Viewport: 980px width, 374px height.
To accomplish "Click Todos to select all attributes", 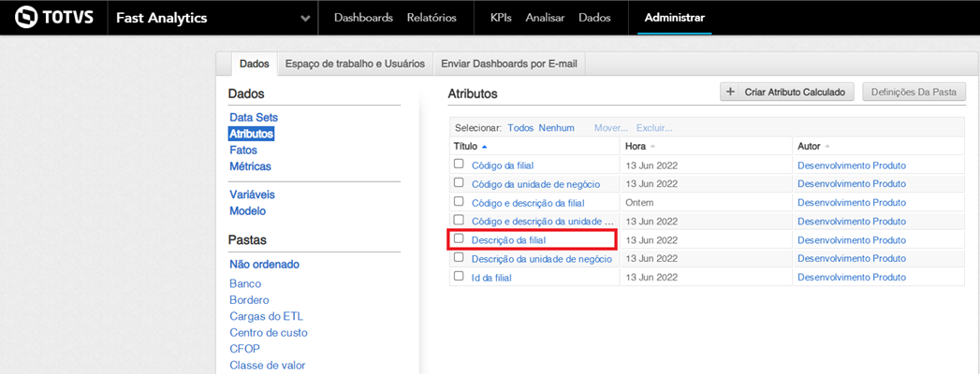I will pos(520,127).
